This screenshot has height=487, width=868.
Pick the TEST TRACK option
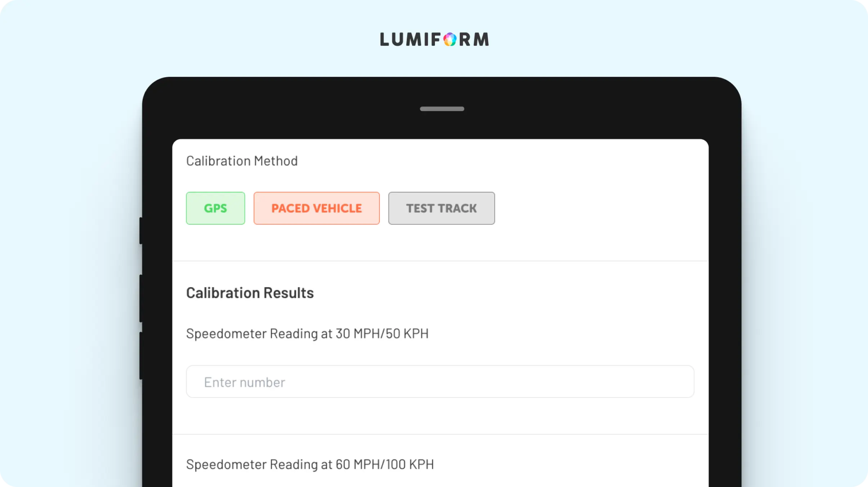pyautogui.click(x=441, y=208)
